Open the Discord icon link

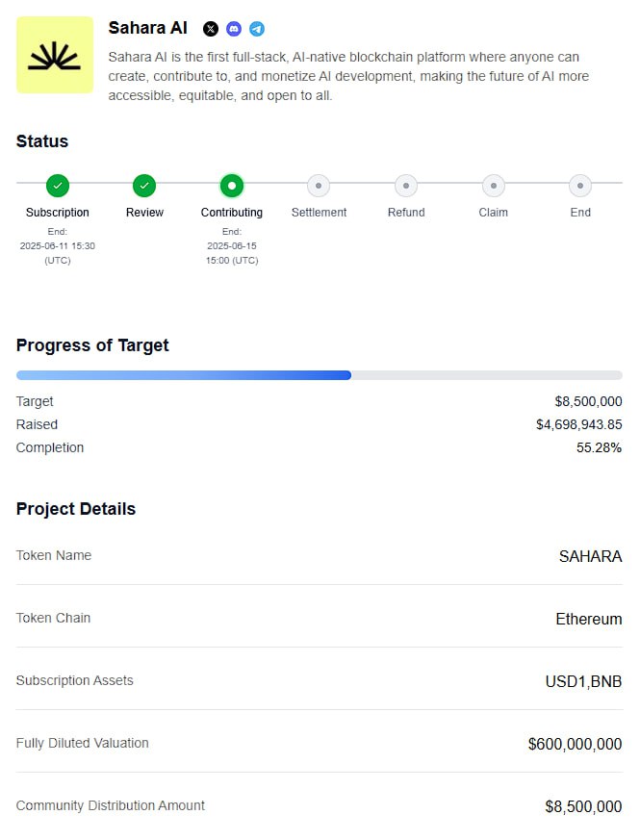(x=234, y=29)
